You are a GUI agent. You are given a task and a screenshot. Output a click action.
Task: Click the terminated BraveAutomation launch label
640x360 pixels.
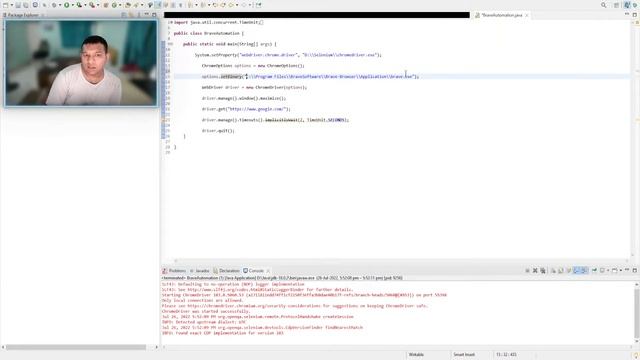tap(282, 278)
